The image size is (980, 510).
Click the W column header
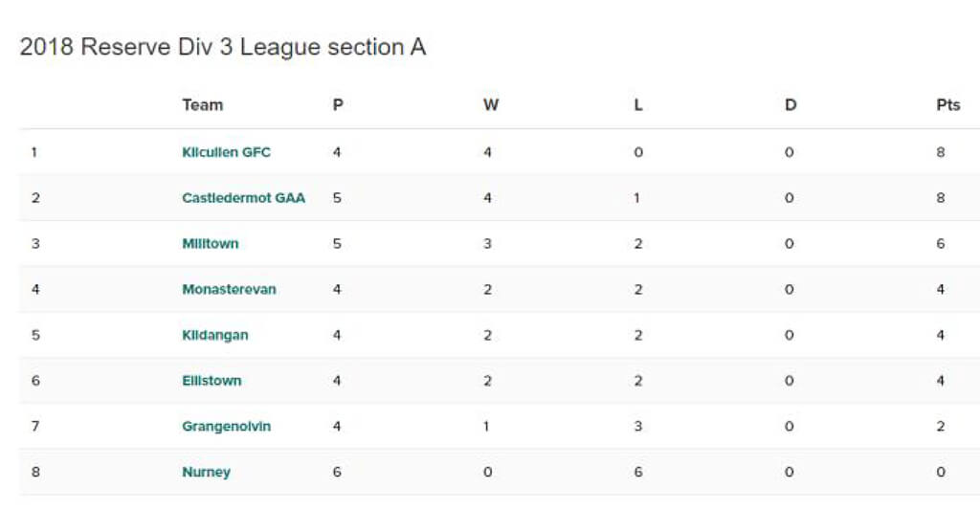(491, 105)
